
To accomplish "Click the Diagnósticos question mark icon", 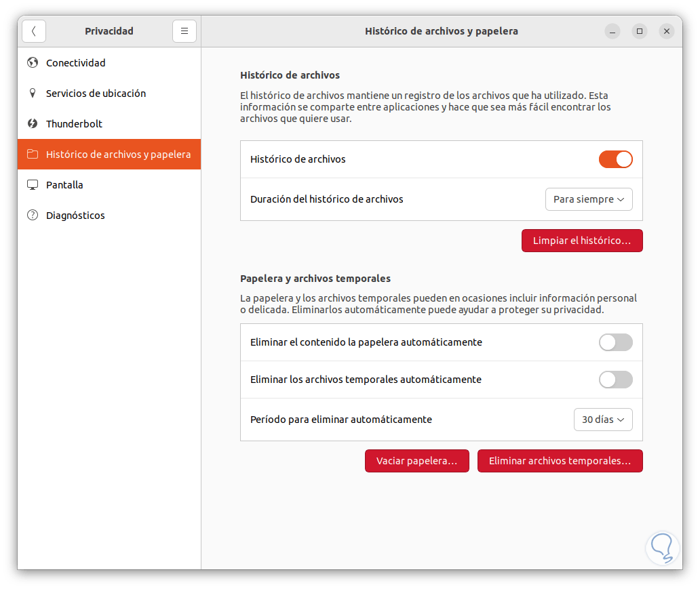I will tap(33, 216).
